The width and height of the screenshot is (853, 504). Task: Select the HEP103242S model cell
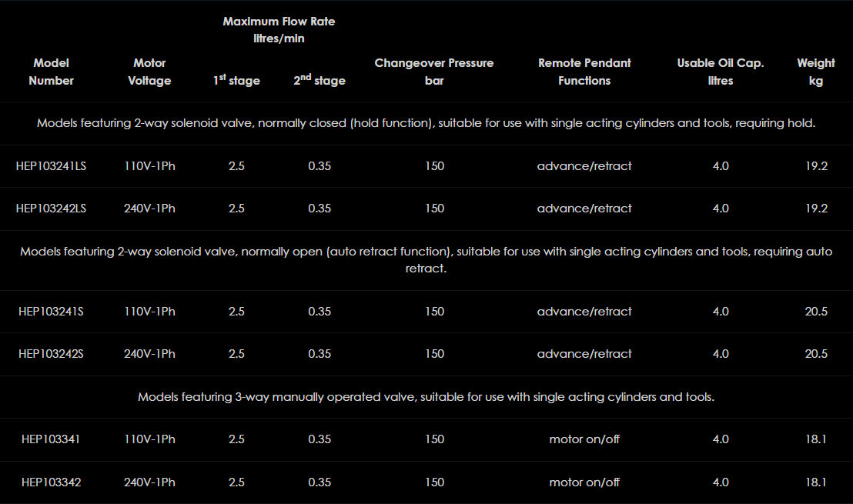(51, 354)
